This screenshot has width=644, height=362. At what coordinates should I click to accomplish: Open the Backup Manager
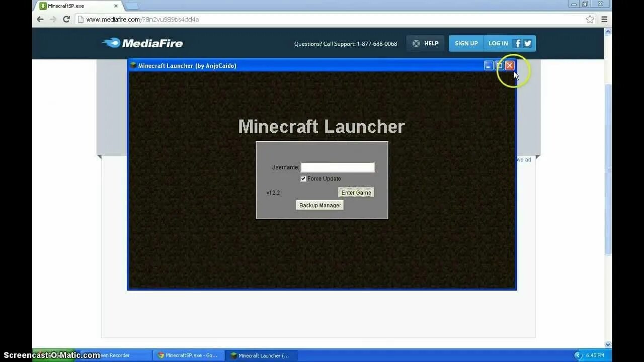(320, 205)
